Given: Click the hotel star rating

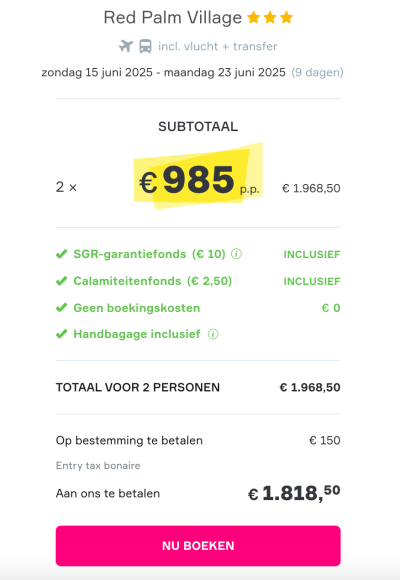Looking at the screenshot, I should (x=270, y=17).
